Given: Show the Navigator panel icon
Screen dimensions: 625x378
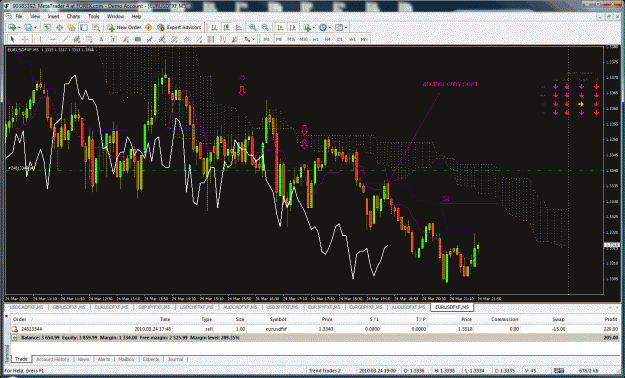Looking at the screenshot, I should [71, 28].
